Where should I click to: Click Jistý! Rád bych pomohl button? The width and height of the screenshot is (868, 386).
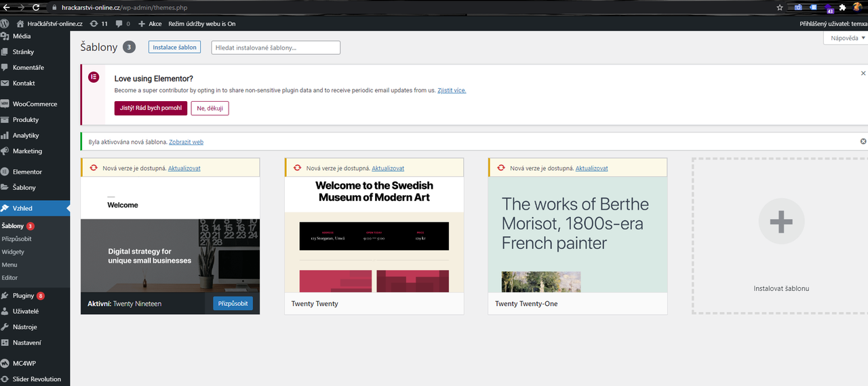(x=151, y=108)
